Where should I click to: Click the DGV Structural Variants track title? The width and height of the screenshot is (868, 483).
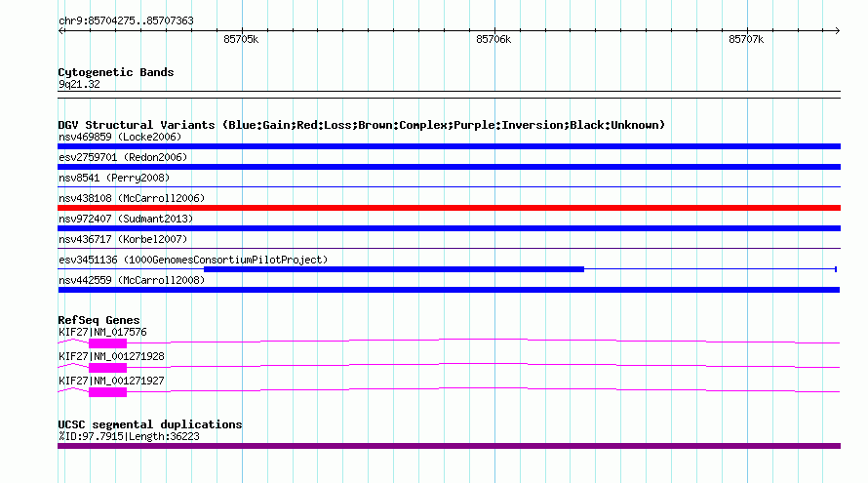(x=362, y=125)
